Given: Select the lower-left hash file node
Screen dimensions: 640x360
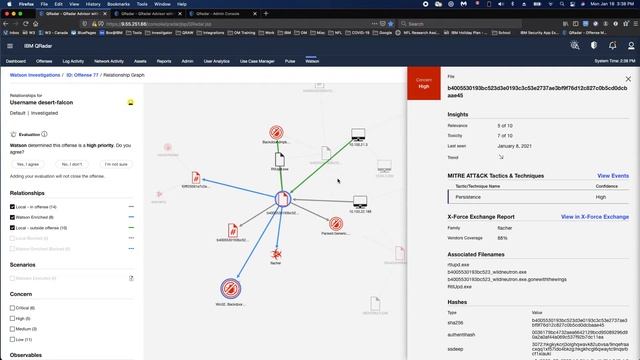Looking at the screenshot, I should pyautogui.click(x=233, y=230).
